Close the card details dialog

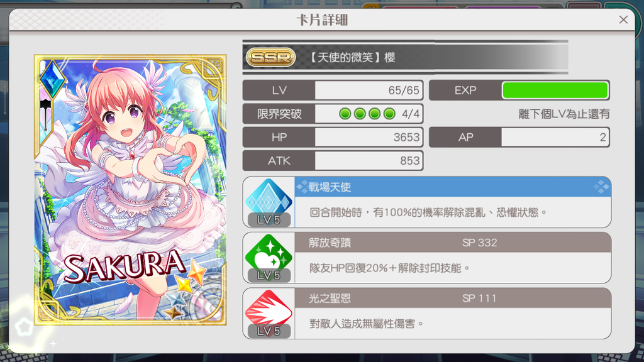click(623, 19)
